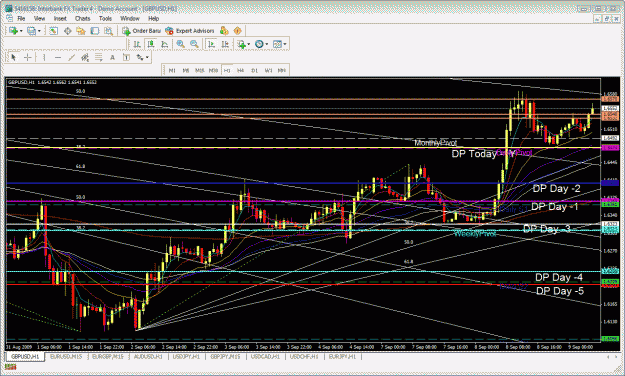Screen dimensions: 625x376
Task: Select the Cursor arrow tool
Action: (14, 58)
